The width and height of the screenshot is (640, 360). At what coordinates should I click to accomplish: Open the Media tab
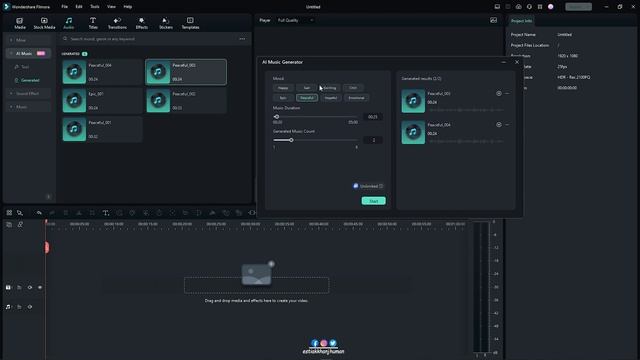point(20,23)
